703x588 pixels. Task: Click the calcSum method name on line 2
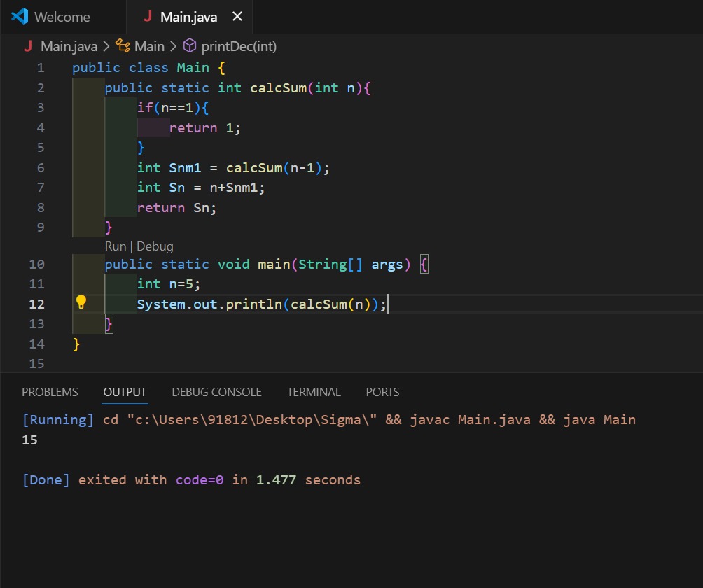(x=279, y=87)
